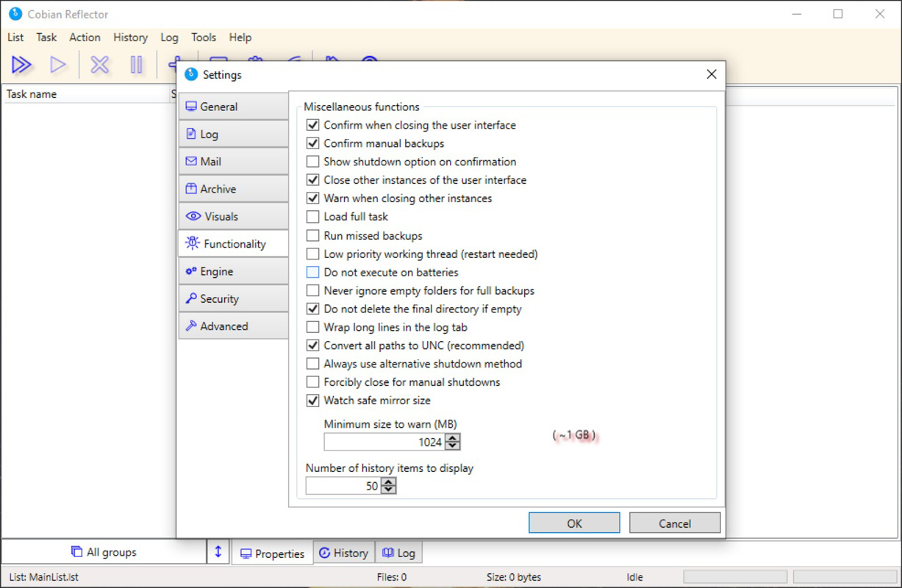Go to the Security settings tab
Image resolution: width=902 pixels, height=588 pixels.
point(233,298)
